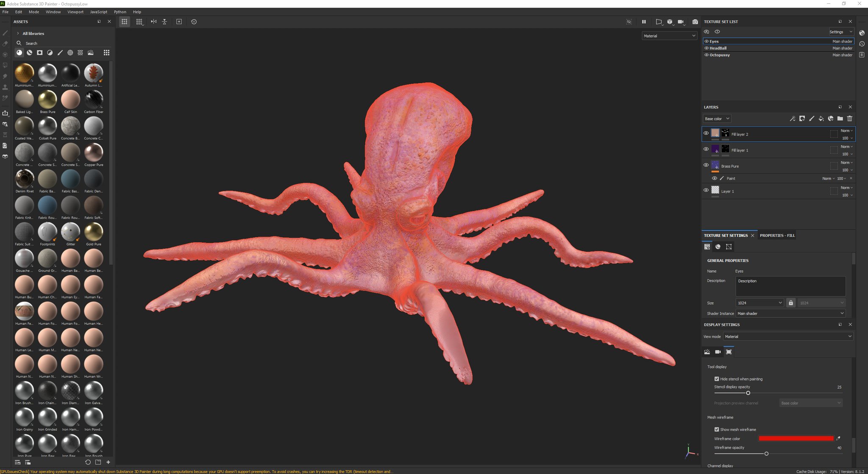
Task: Open the Python menu
Action: pyautogui.click(x=120, y=12)
